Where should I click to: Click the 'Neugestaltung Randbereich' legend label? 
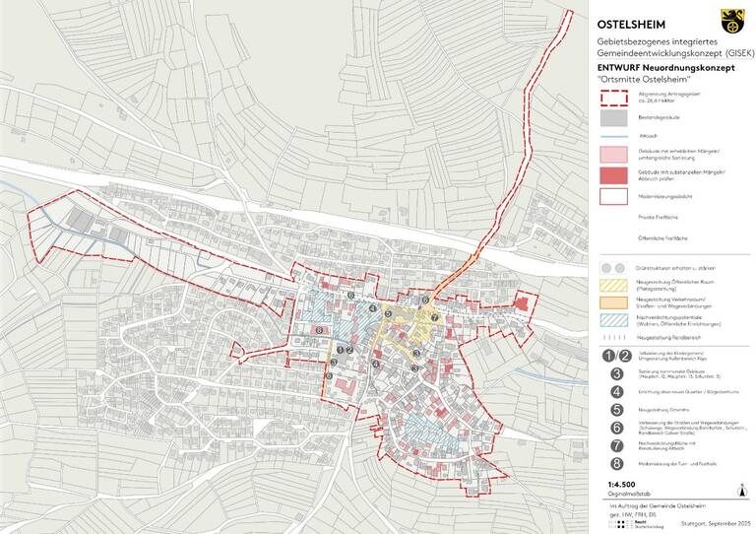668,338
